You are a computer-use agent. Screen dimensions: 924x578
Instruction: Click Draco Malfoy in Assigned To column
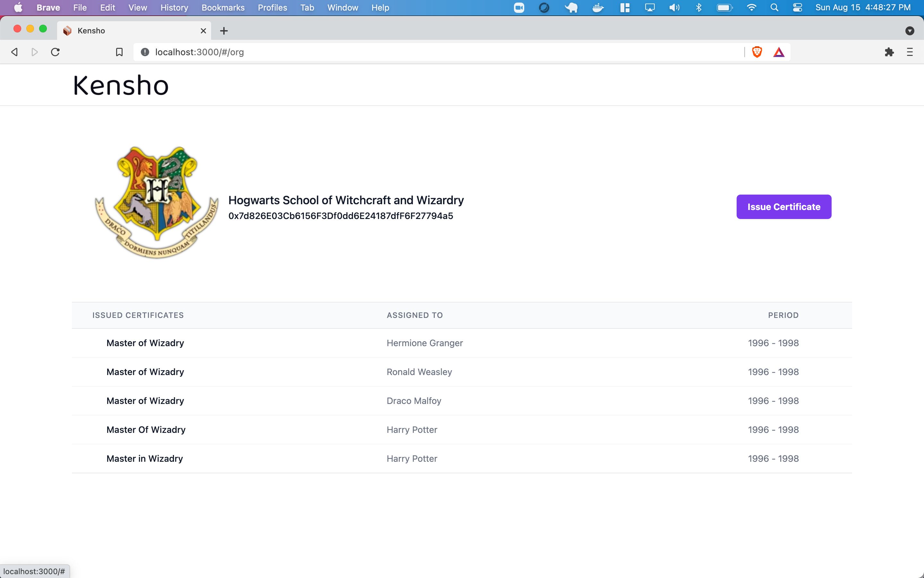[414, 401]
